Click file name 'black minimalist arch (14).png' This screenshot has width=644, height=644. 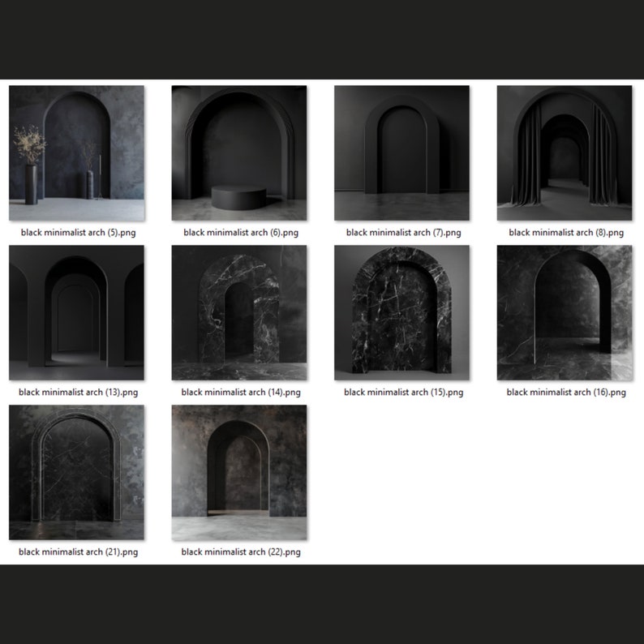(241, 393)
